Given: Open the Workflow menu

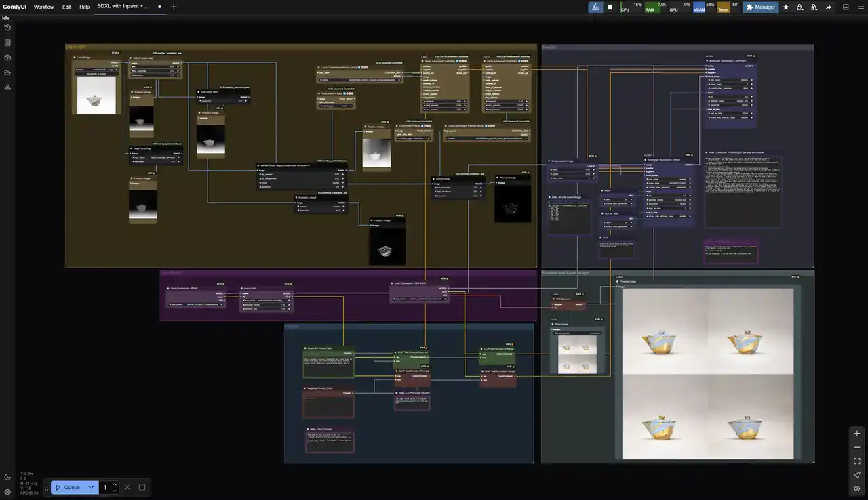Looking at the screenshot, I should 43,7.
